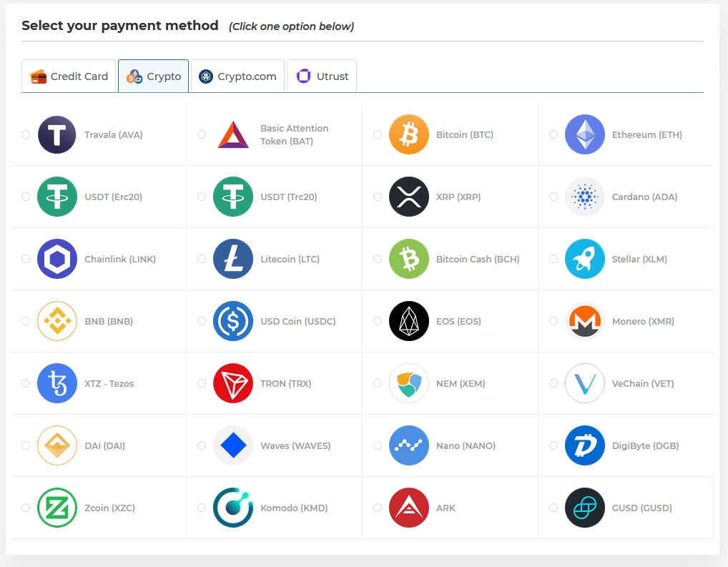Click the "Chainlink (LINK)" label
Screen dimensions: 728x567
click(120, 259)
